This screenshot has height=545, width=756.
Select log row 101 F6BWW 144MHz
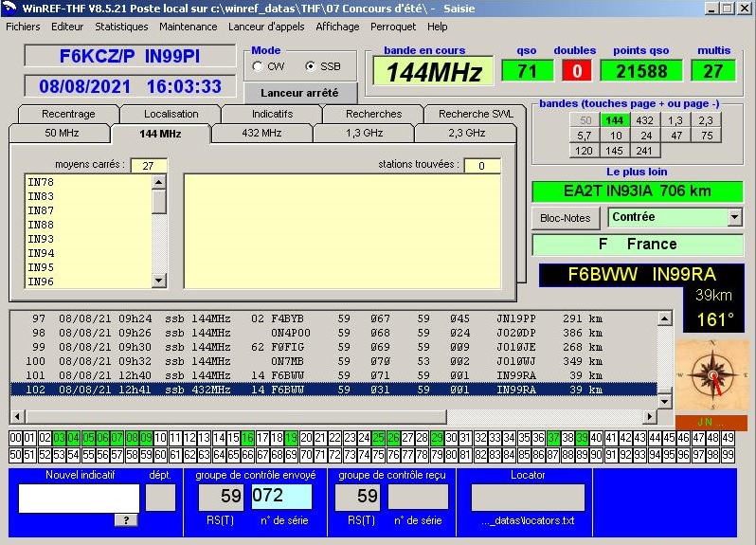tap(333, 375)
